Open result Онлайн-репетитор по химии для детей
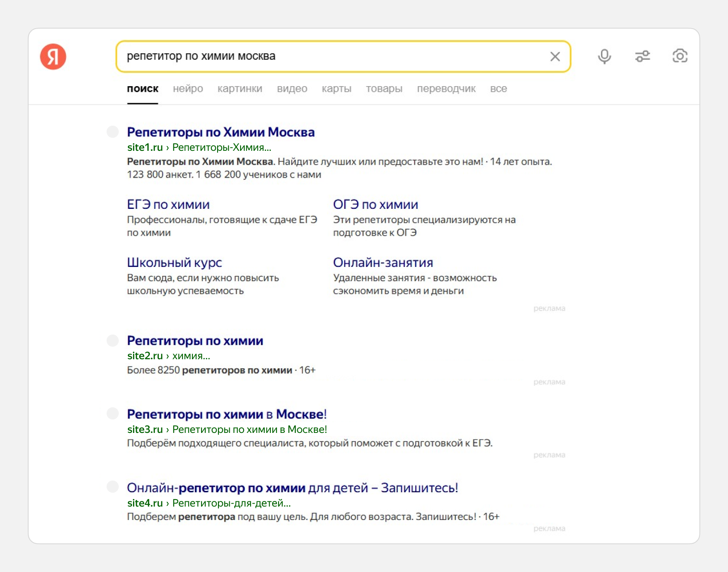Viewport: 728px width, 572px height. click(292, 488)
